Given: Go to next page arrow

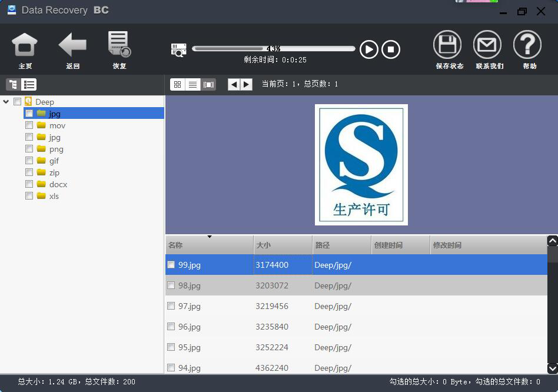Looking at the screenshot, I should 246,84.
